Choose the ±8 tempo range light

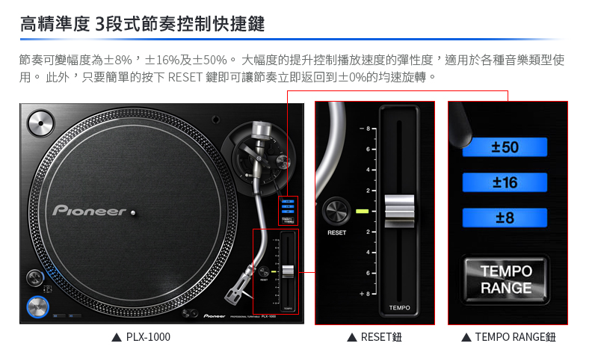coord(505,218)
